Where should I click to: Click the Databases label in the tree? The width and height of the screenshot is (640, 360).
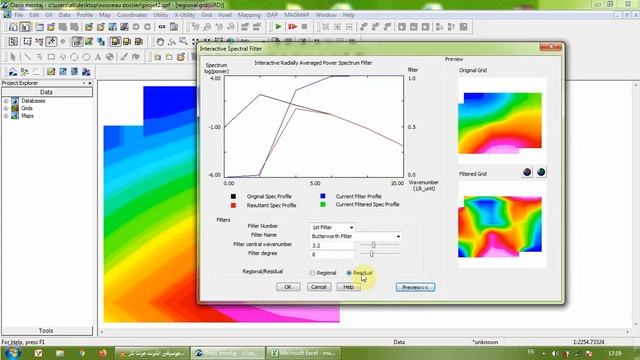(x=33, y=101)
